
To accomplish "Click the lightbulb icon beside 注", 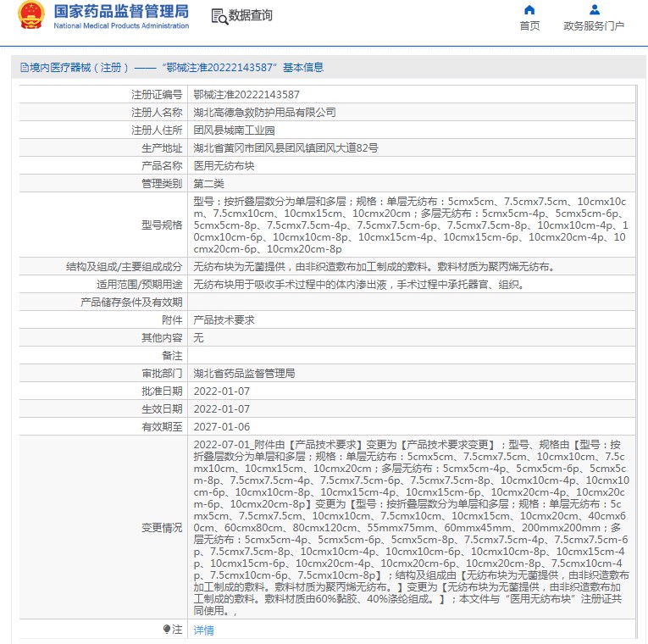I will 167,630.
